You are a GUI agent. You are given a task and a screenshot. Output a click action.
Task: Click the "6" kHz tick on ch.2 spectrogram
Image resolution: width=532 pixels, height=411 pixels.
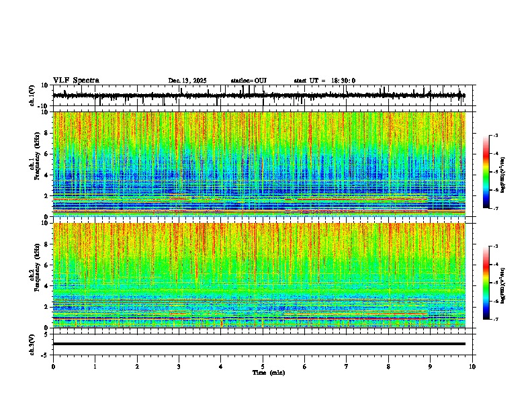pos(47,265)
